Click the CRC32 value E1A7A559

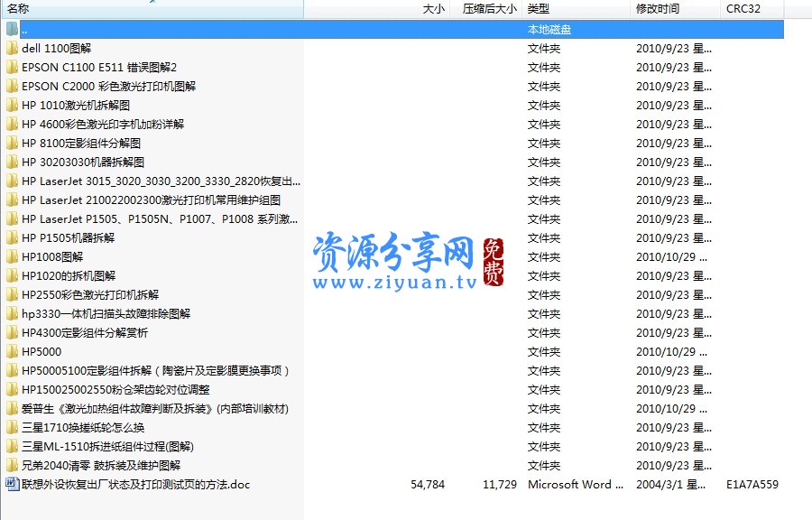click(x=752, y=484)
